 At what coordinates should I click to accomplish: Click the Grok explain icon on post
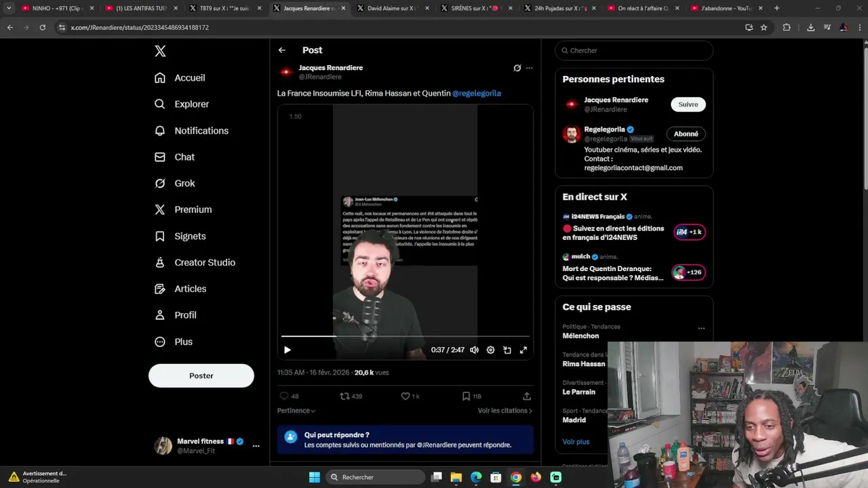(x=517, y=68)
